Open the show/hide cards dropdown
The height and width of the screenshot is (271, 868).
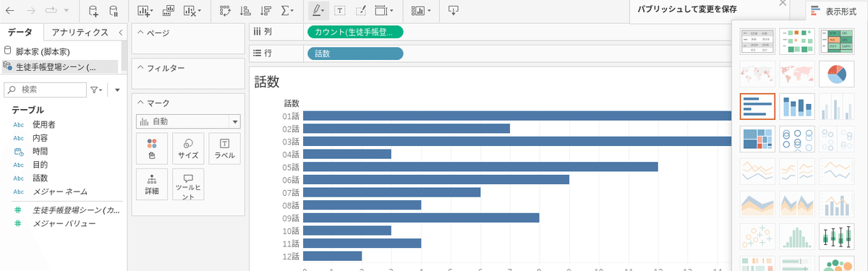[x=421, y=11]
